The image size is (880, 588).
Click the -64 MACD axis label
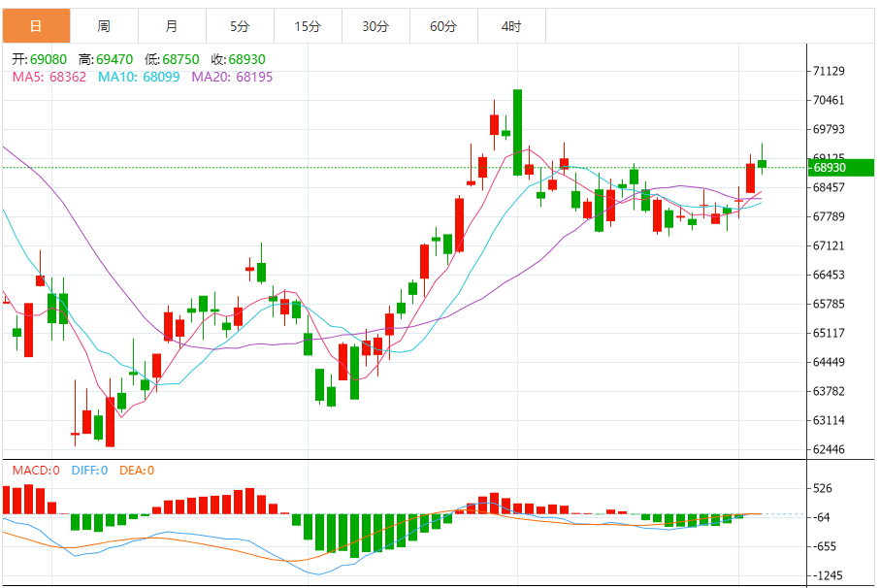coord(822,517)
